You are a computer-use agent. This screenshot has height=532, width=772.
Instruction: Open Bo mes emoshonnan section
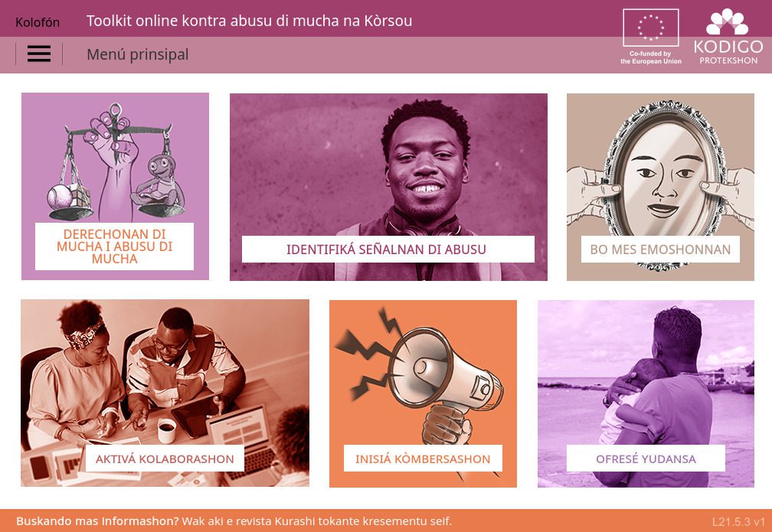(x=660, y=249)
